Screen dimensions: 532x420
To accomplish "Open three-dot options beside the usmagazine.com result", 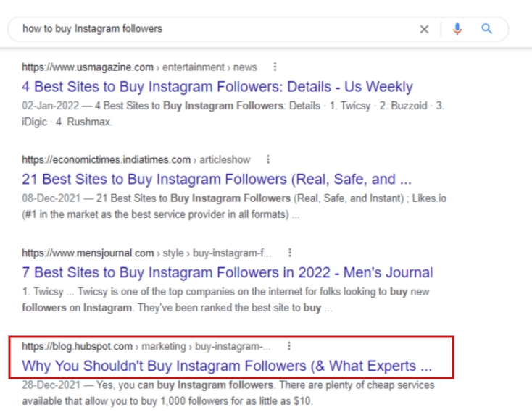I will (275, 67).
